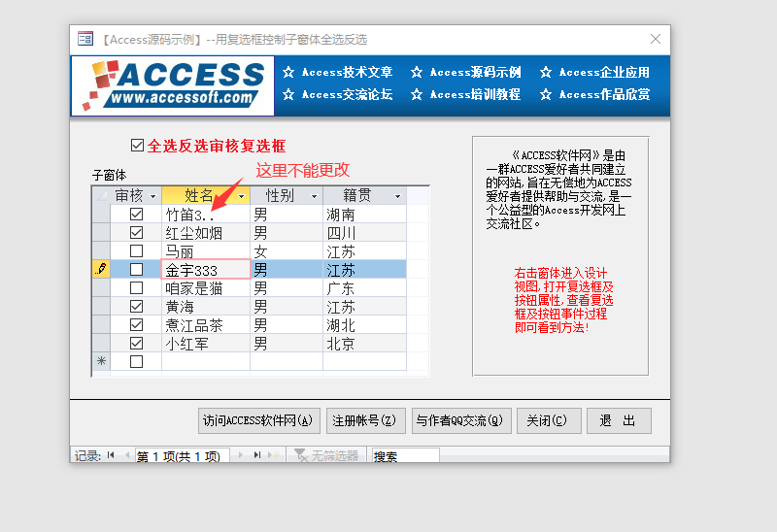Click the 关闭(C) button
Image resolution: width=777 pixels, height=532 pixels.
point(549,420)
